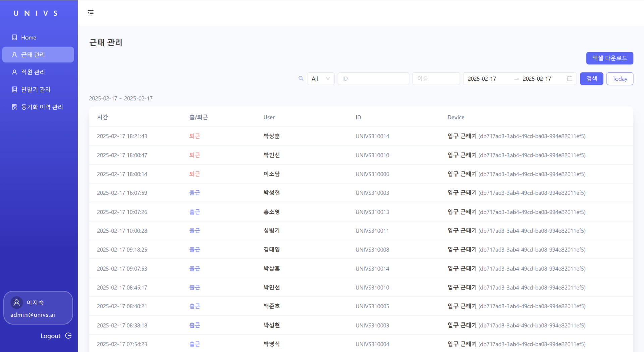Click ID UNIVS310008
This screenshot has width=644, height=352.
click(372, 250)
